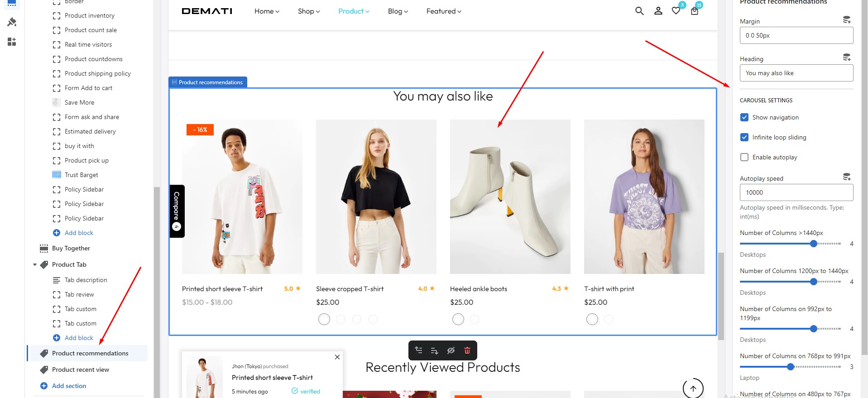The image size is (868, 398).
Task: Collapse the Product Tab section arrow
Action: click(35, 265)
